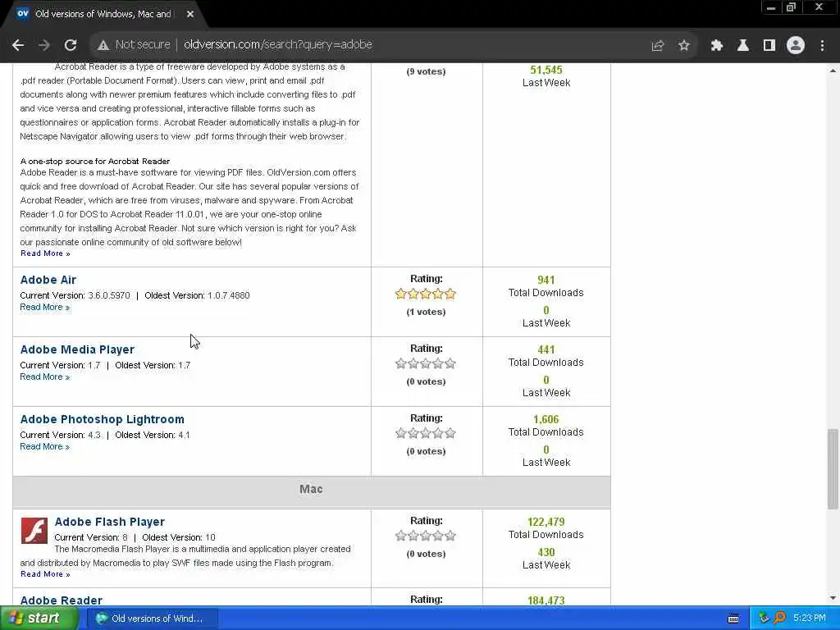Viewport: 840px width, 630px height.
Task: Open the Adobe Photoshop Lightroom link
Action: (x=103, y=419)
